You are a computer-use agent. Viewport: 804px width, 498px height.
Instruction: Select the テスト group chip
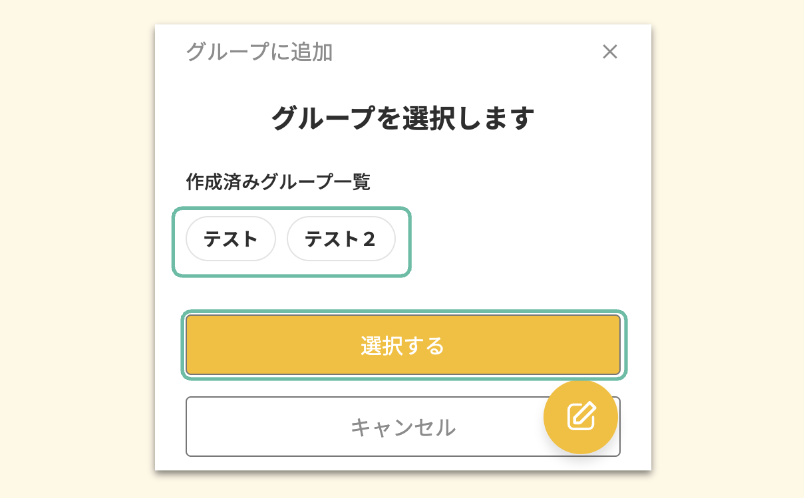point(231,239)
